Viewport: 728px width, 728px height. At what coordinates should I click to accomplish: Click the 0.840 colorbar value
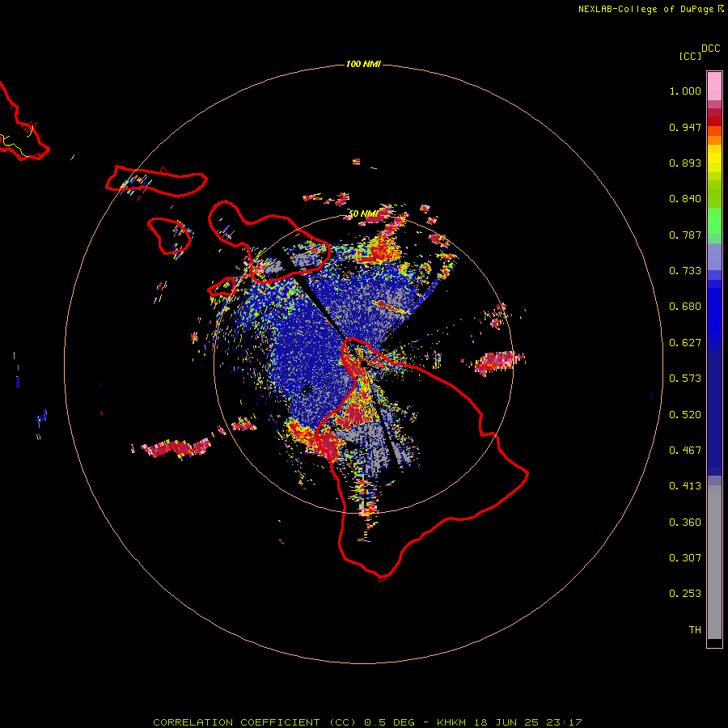[685, 199]
